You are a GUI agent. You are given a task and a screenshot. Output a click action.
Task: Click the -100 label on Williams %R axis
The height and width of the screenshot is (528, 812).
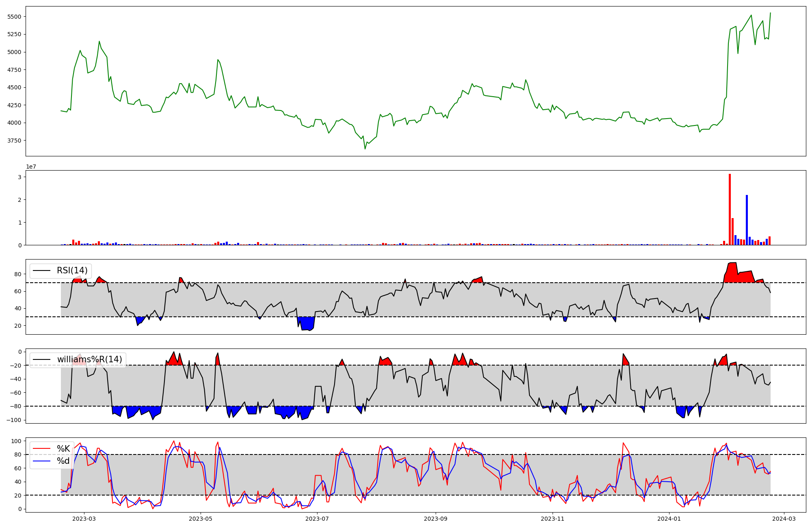pos(14,420)
